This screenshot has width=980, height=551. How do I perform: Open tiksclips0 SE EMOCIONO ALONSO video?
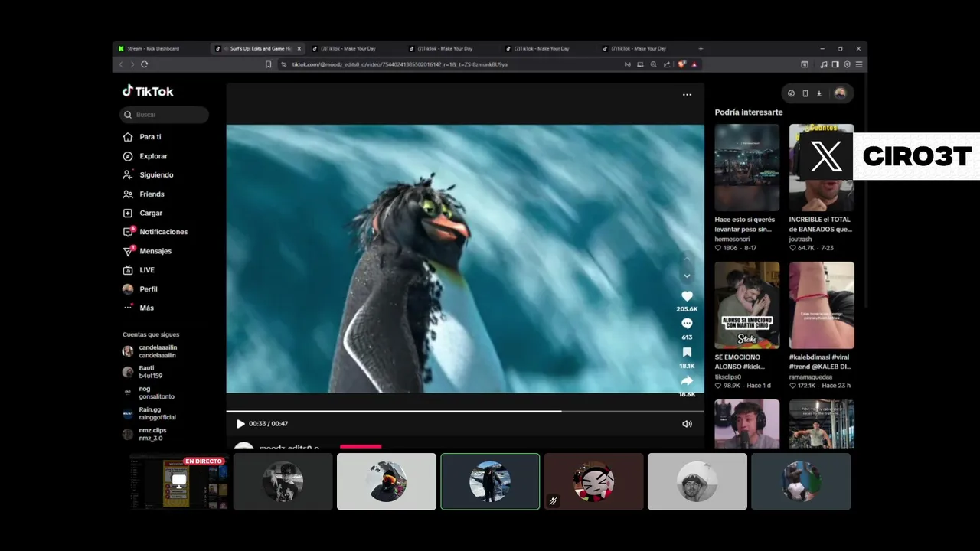click(x=747, y=305)
